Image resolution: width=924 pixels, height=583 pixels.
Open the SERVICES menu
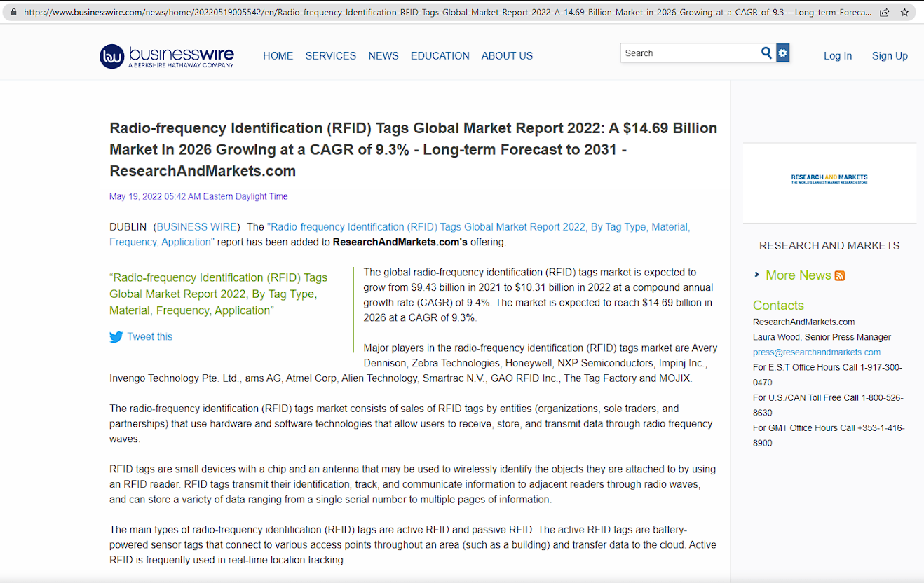pos(331,56)
